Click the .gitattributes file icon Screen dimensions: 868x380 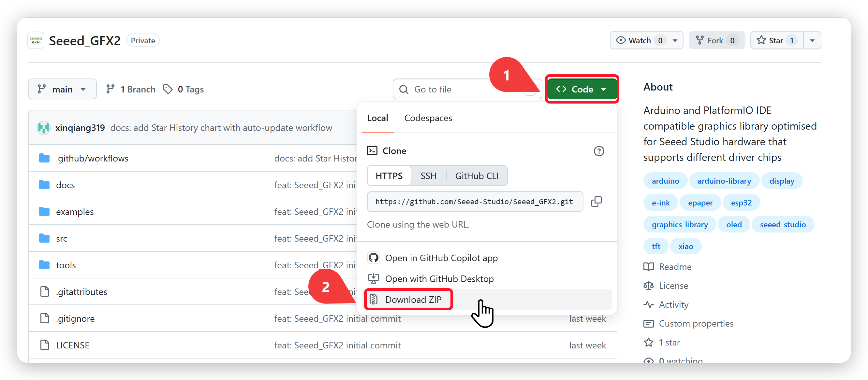[x=44, y=291]
